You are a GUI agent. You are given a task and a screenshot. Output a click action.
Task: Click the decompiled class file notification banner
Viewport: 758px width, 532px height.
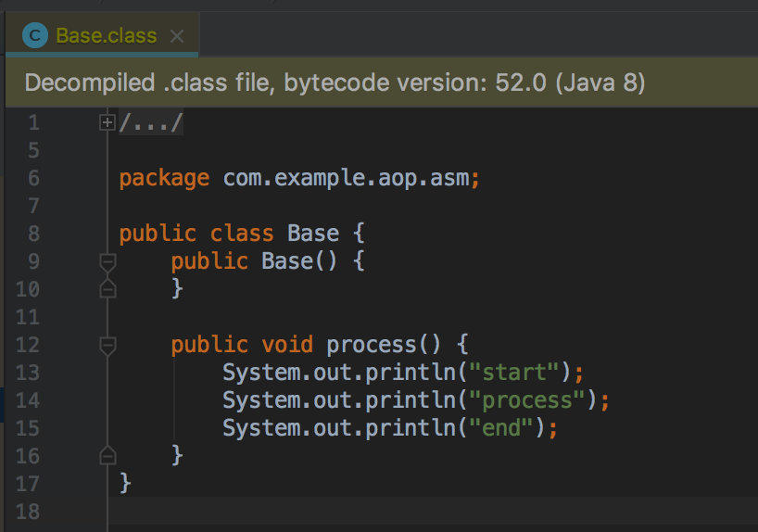[382, 82]
